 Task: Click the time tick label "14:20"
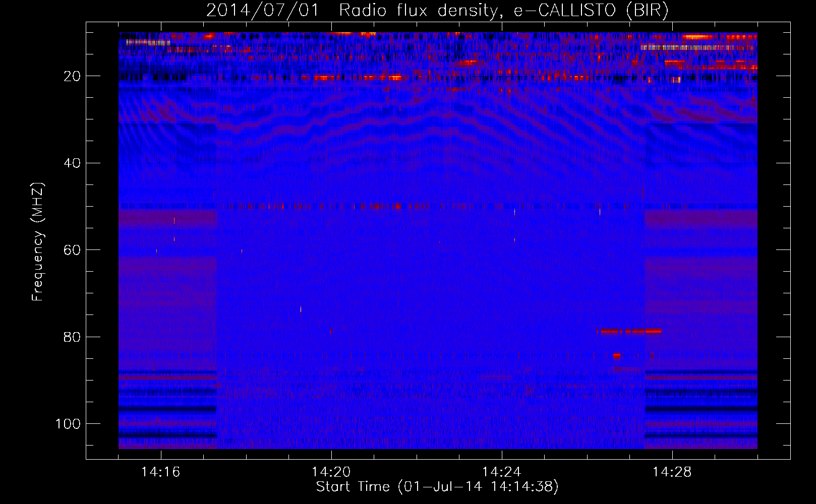[x=331, y=472]
